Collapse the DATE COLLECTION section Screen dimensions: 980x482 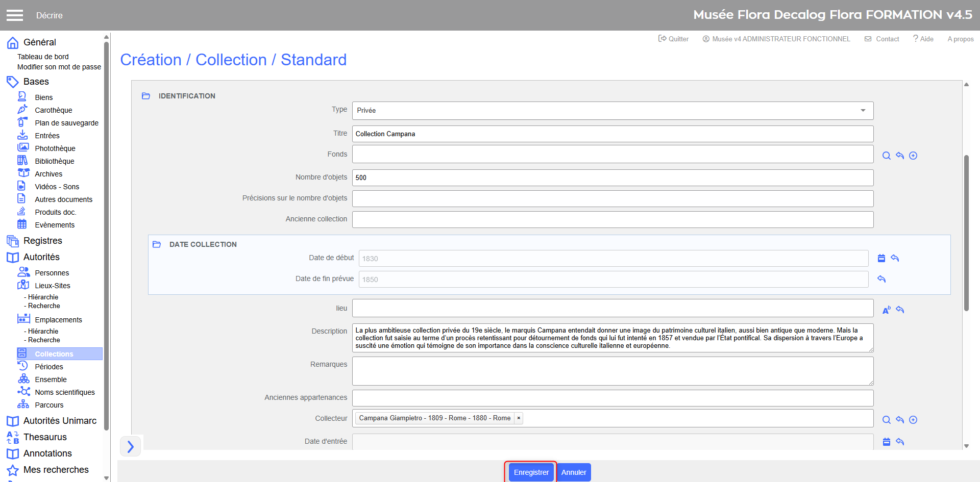157,244
